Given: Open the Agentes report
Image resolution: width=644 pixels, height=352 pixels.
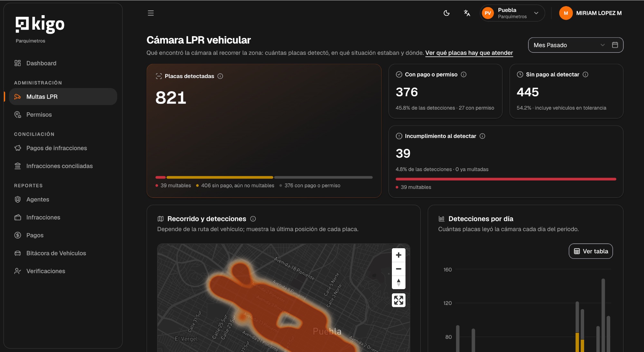Looking at the screenshot, I should coord(63,200).
